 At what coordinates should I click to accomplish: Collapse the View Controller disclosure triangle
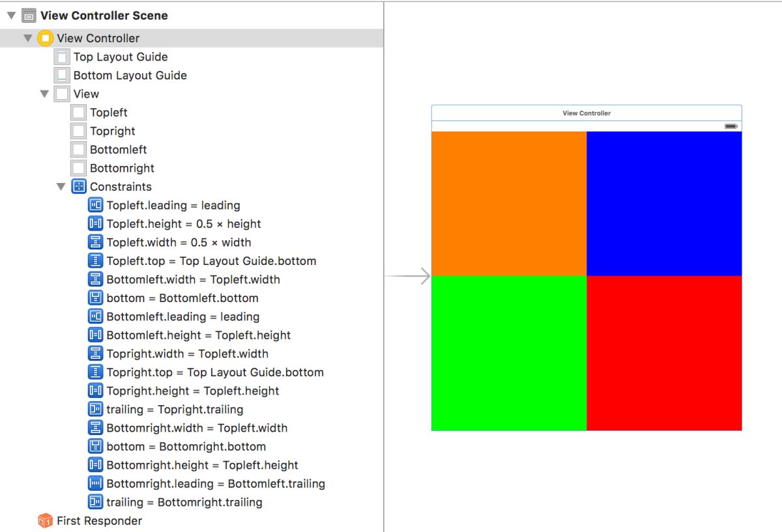[28, 38]
